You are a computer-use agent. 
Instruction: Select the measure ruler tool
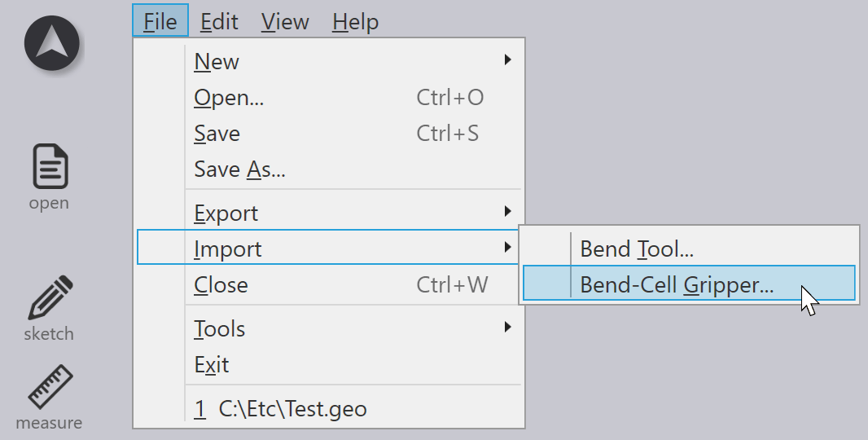pyautogui.click(x=50, y=387)
